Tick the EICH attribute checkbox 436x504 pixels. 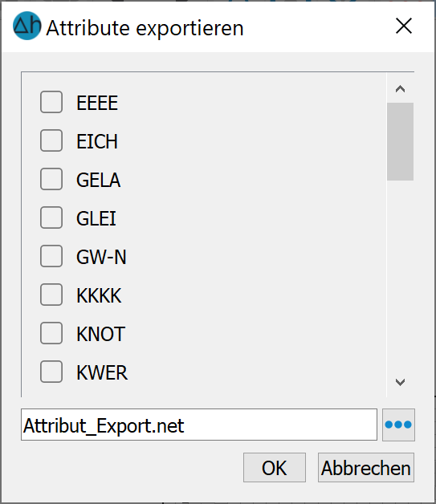51,140
